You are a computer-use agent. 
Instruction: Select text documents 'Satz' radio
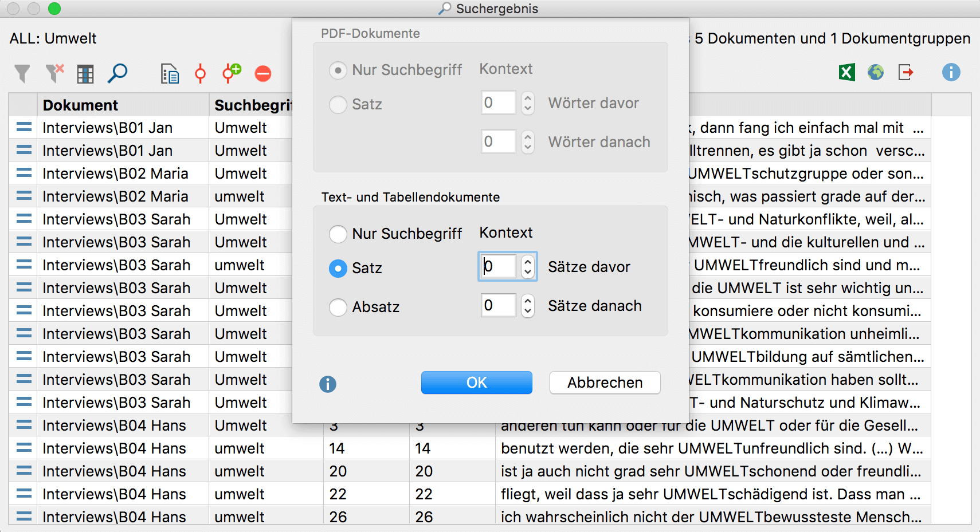tap(338, 269)
